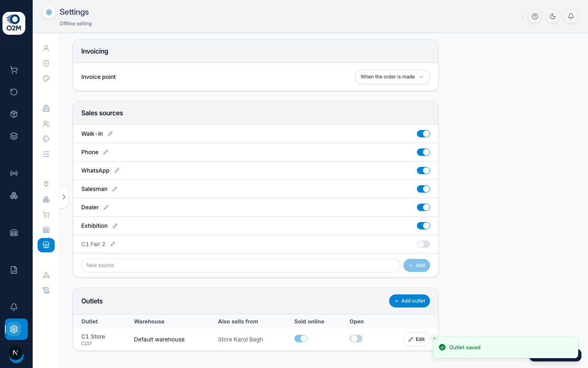The height and width of the screenshot is (368, 588).
Task: Click the pencil icon beside Exhibition
Action: [x=115, y=226]
